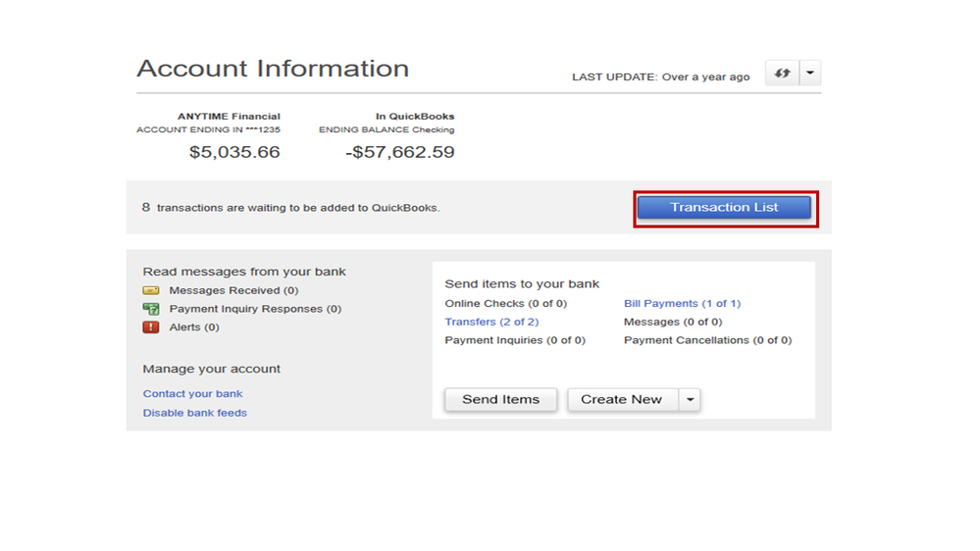The image size is (980, 551).
Task: Open the dropdown arrow beside the sync icon
Action: (x=809, y=74)
